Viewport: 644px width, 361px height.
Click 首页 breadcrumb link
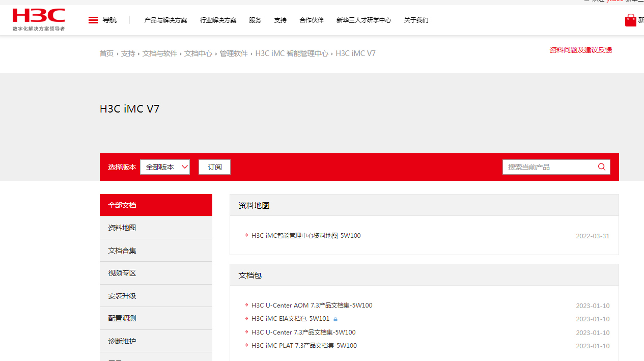tap(106, 53)
